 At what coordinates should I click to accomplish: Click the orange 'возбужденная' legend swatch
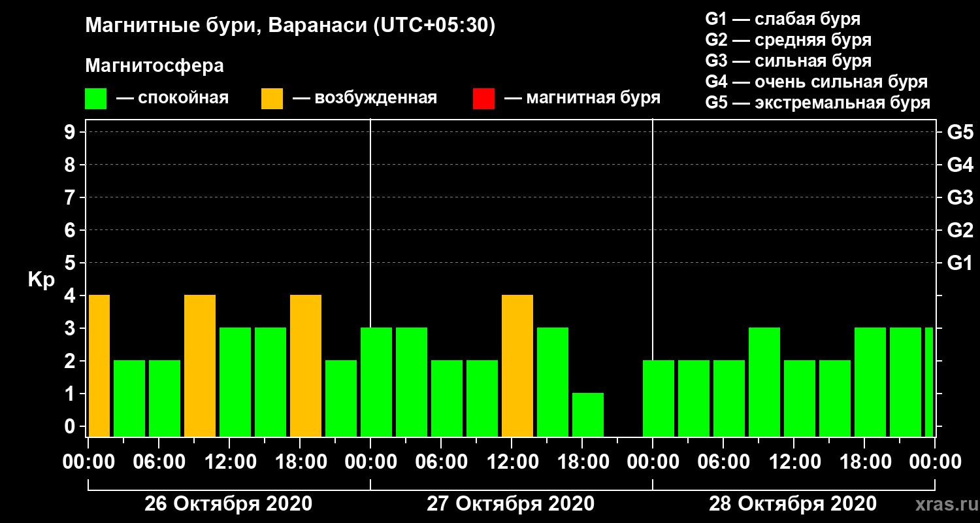272,99
